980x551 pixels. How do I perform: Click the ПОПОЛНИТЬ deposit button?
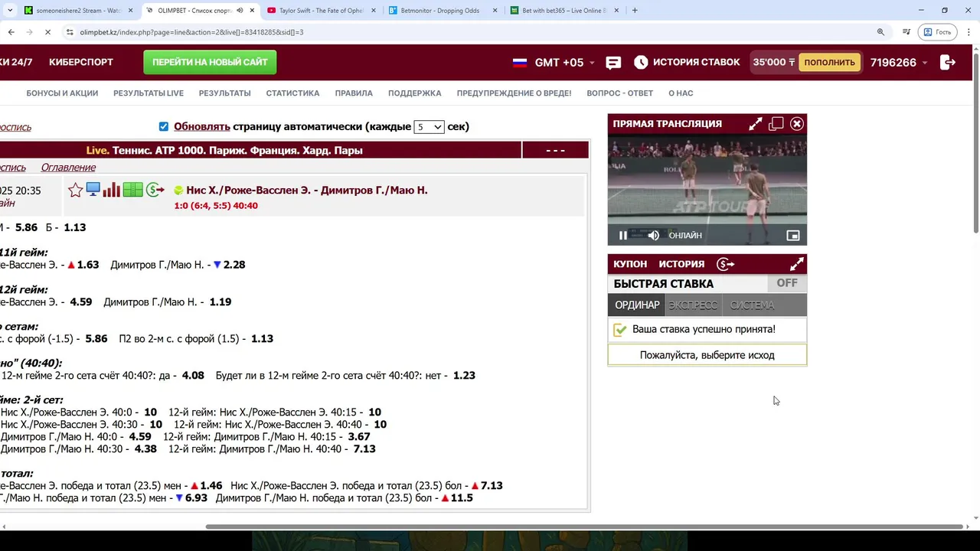pyautogui.click(x=829, y=63)
